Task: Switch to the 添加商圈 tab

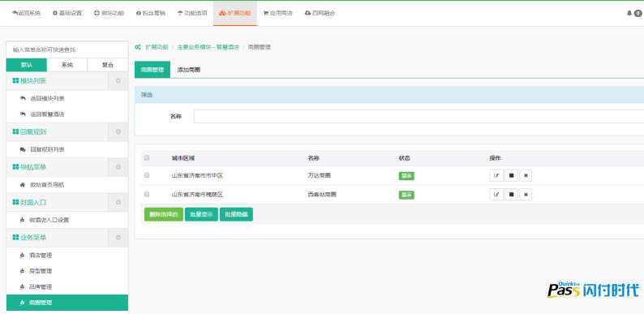Action: click(188, 70)
